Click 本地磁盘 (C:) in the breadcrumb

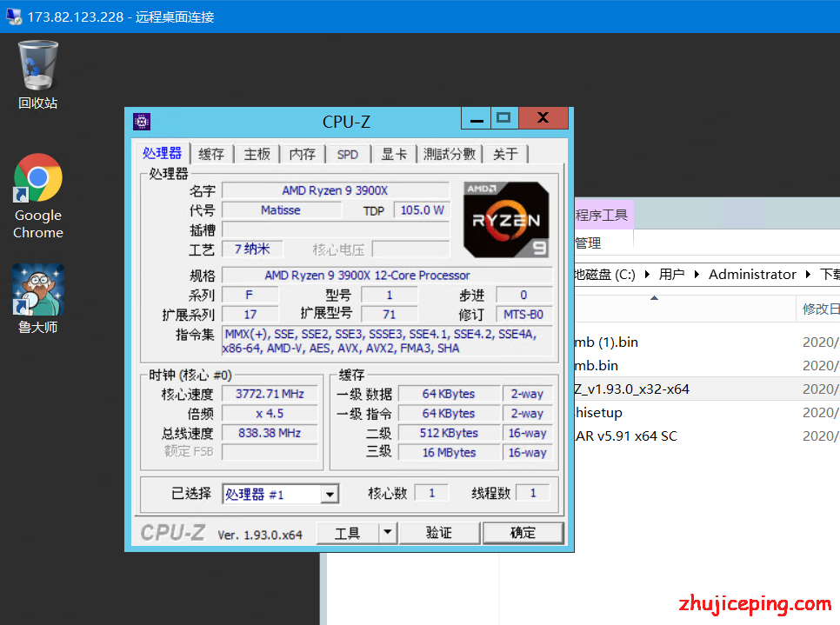[605, 274]
